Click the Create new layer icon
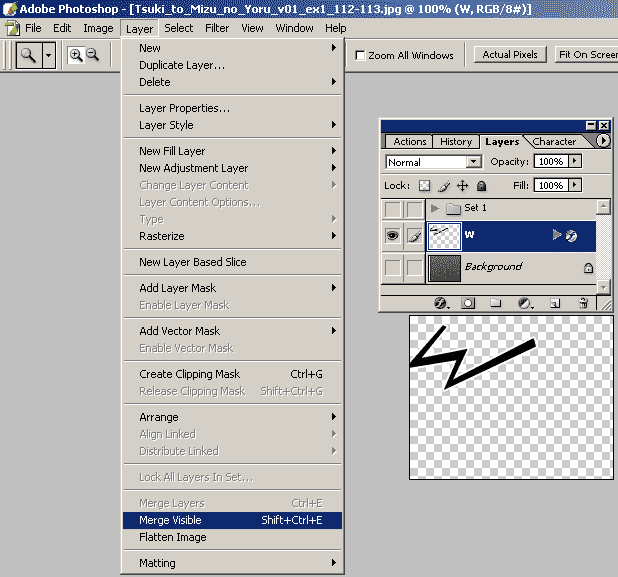The width and height of the screenshot is (618, 577). (555, 303)
